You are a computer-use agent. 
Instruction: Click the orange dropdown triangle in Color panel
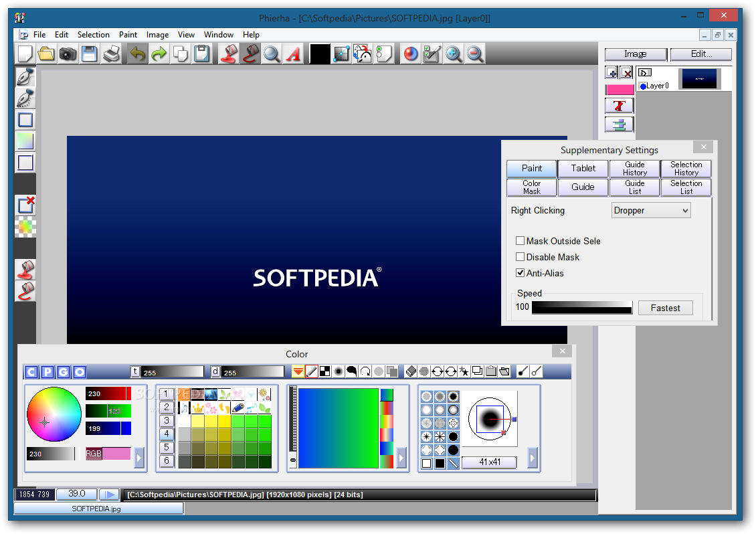click(298, 371)
